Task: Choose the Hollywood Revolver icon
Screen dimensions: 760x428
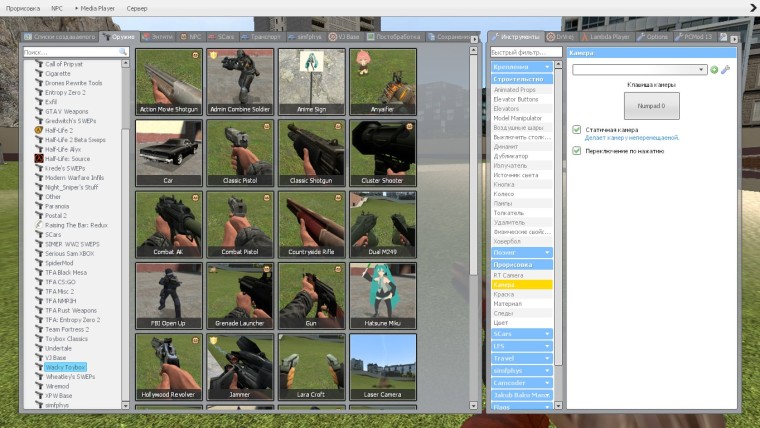Action: [169, 367]
